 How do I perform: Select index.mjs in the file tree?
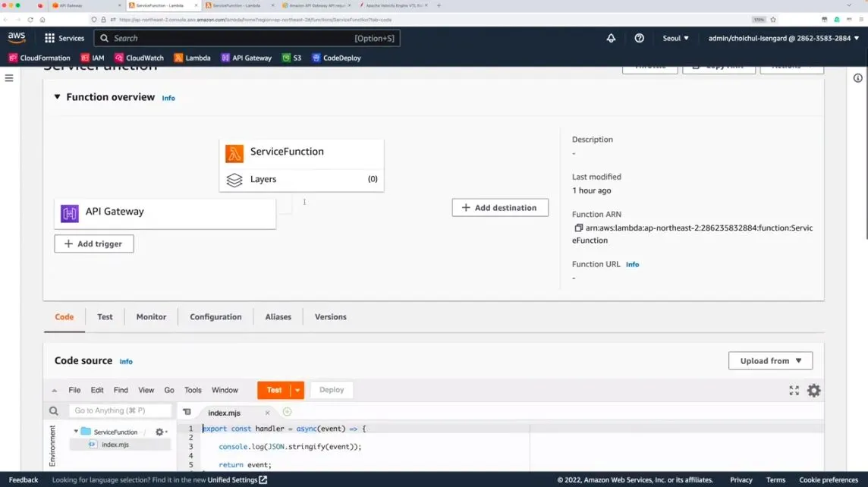click(x=115, y=445)
